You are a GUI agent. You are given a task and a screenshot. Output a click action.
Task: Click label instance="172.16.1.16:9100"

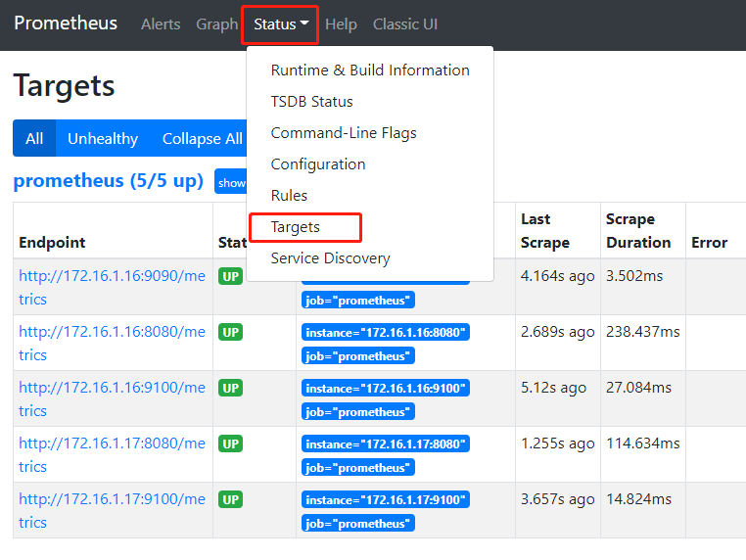(386, 388)
